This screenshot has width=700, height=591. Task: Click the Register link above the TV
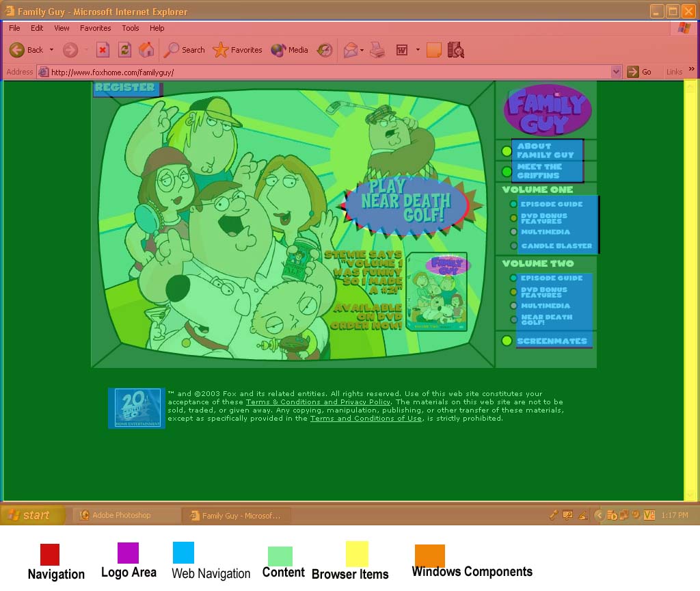[x=125, y=88]
